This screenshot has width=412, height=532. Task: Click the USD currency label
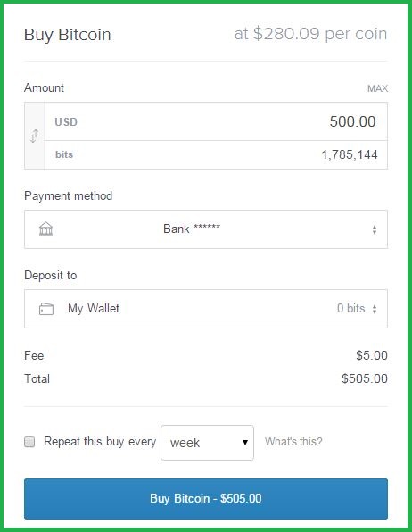pos(66,121)
